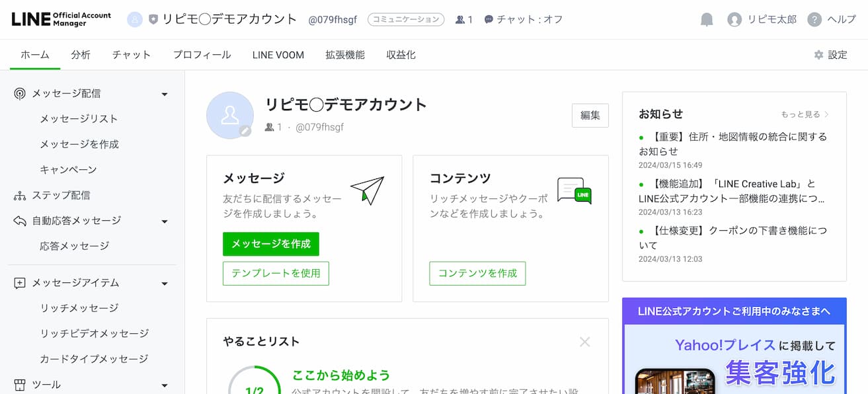Collapse the ツール section arrow
The height and width of the screenshot is (394, 868).
point(165,385)
